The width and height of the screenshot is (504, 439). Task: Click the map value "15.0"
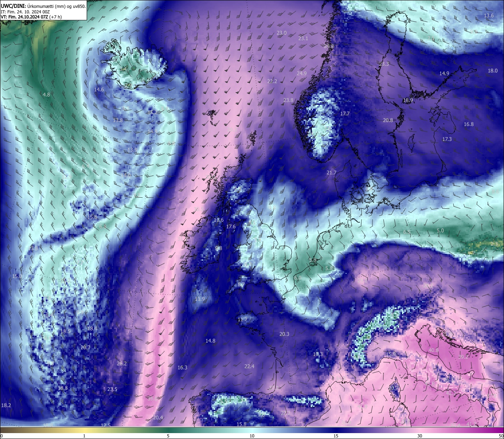click(x=17, y=276)
